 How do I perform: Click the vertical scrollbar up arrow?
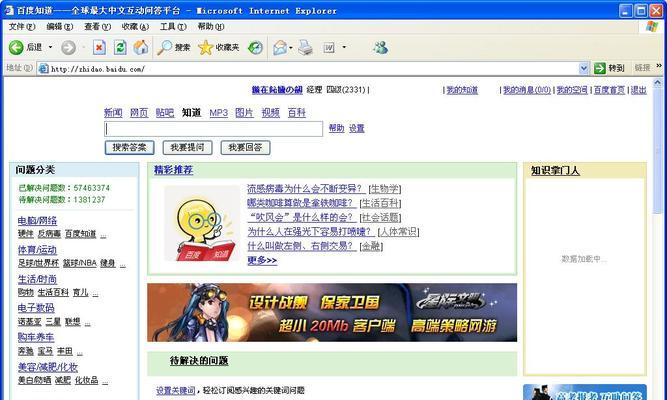click(x=658, y=83)
